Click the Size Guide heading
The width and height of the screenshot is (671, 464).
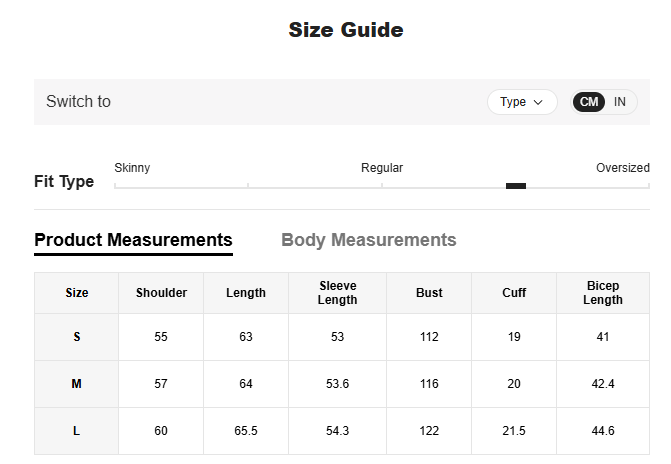coord(346,30)
